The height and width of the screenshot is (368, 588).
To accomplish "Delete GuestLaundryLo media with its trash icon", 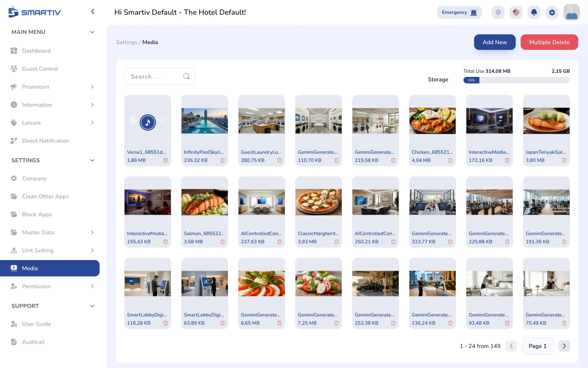I will coord(279,160).
